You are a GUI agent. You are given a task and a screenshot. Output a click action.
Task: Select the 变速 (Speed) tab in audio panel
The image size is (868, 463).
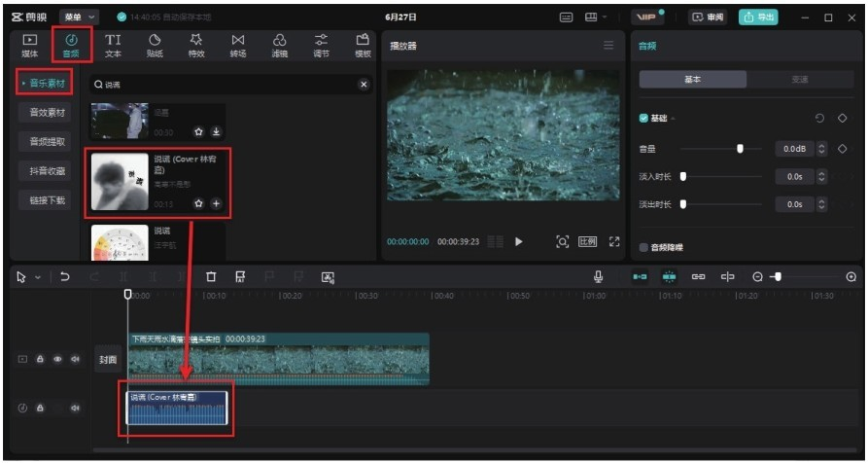tap(800, 79)
